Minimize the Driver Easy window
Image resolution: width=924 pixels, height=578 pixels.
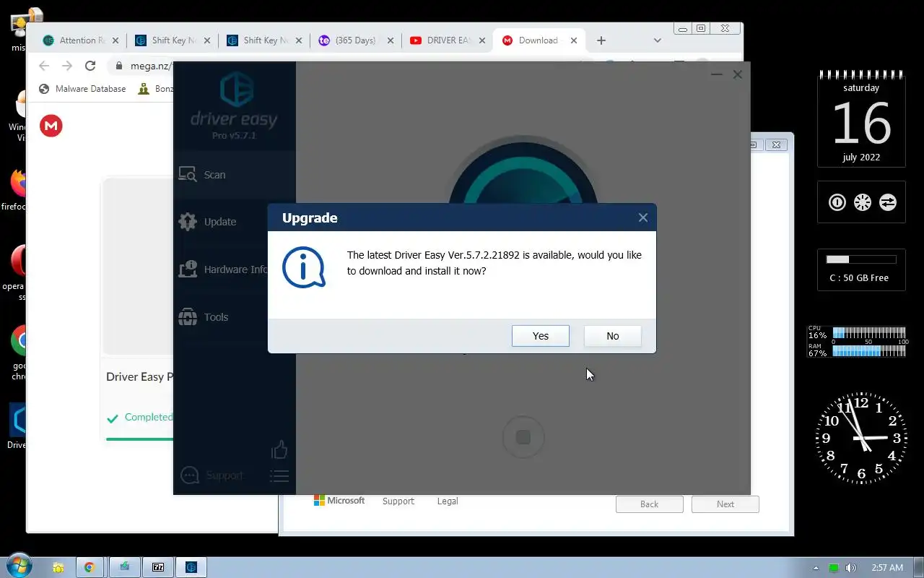pyautogui.click(x=716, y=74)
